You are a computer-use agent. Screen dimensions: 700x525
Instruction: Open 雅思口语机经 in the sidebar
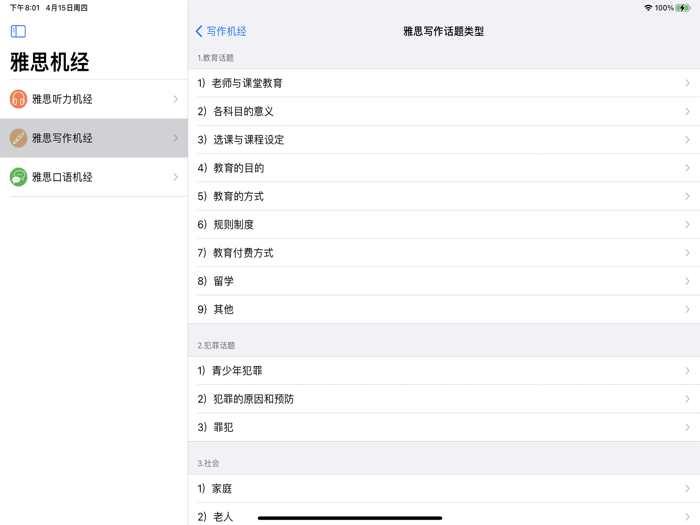click(94, 177)
